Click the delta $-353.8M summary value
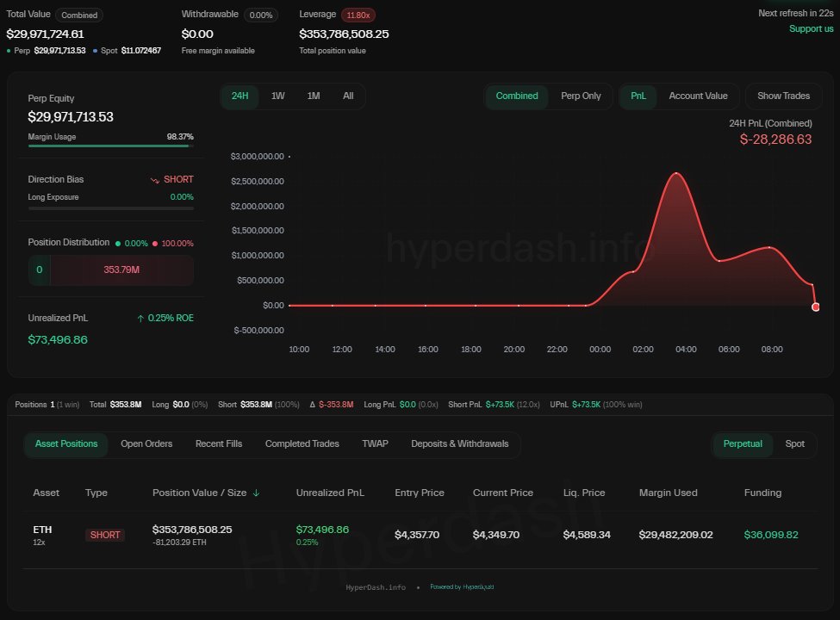This screenshot has height=620, width=840. (331, 405)
